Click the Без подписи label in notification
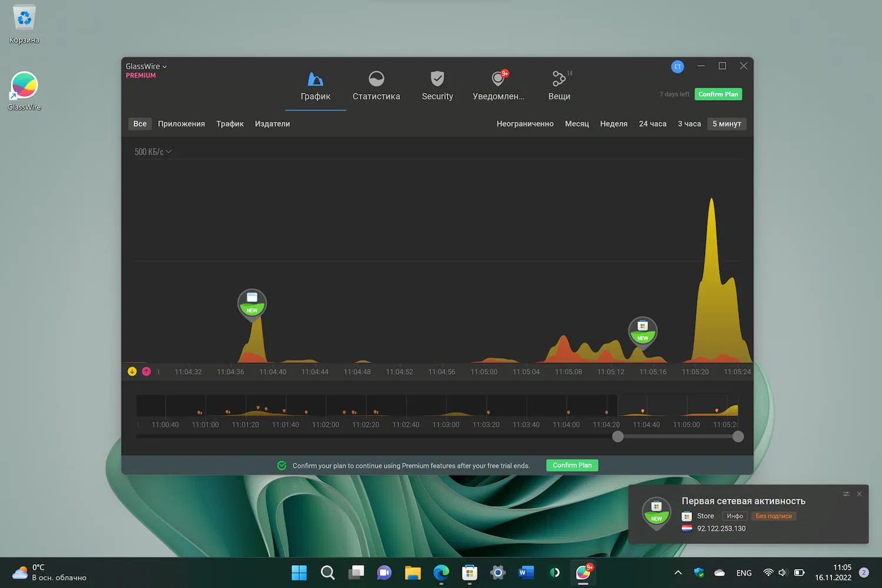882x588 pixels. [x=774, y=516]
